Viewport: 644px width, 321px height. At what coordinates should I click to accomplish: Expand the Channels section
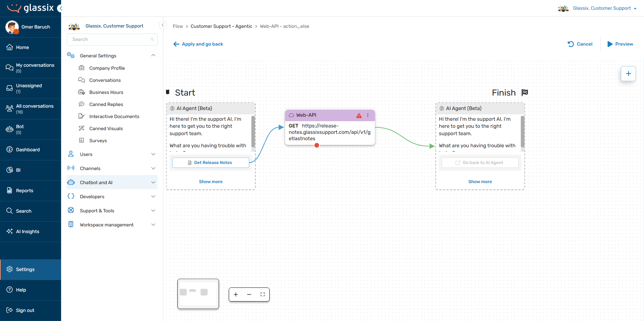tap(112, 168)
